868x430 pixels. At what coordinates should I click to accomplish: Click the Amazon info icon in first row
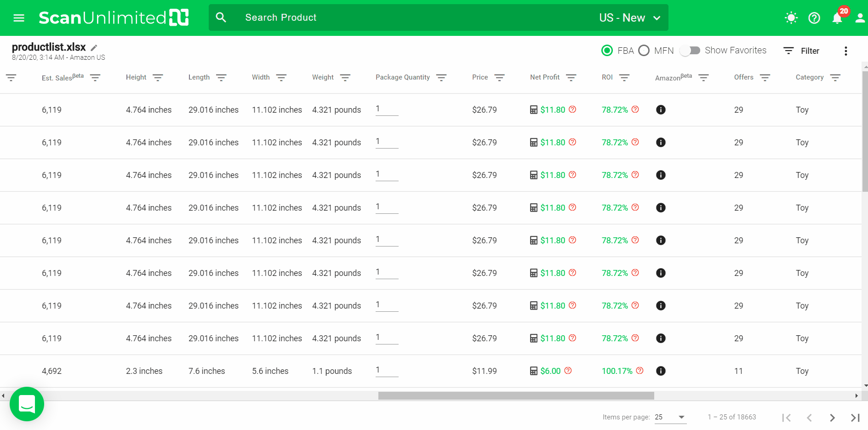[661, 110]
